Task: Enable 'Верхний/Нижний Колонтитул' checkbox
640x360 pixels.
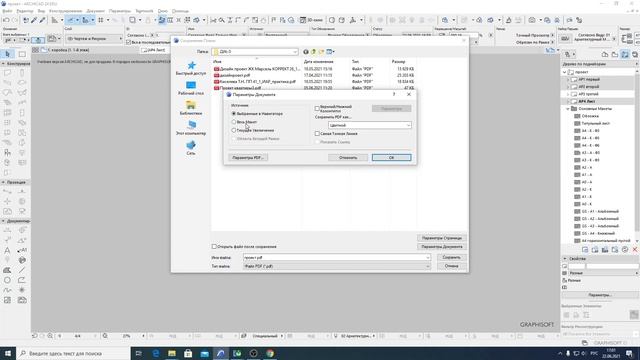Action: pos(317,109)
